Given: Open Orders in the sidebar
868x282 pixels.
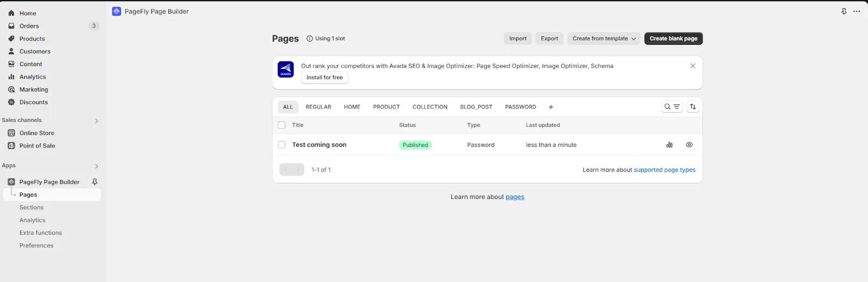Looking at the screenshot, I should pos(29,26).
